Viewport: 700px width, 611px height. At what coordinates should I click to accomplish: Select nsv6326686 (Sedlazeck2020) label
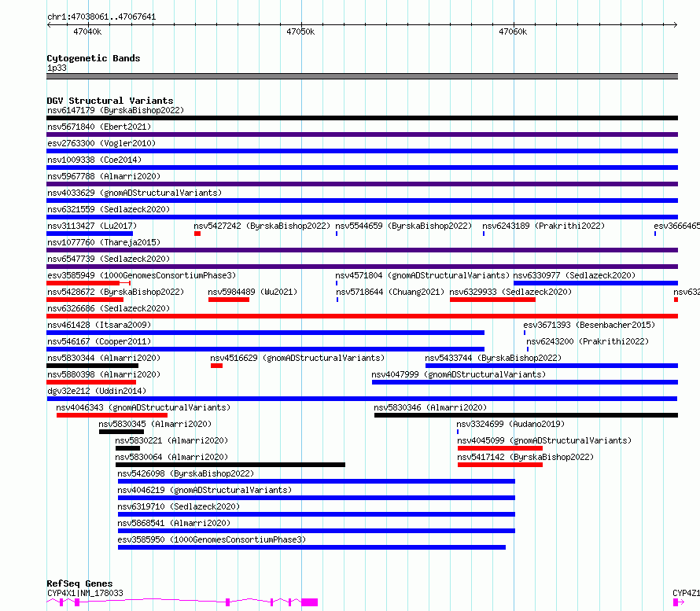pos(109,308)
